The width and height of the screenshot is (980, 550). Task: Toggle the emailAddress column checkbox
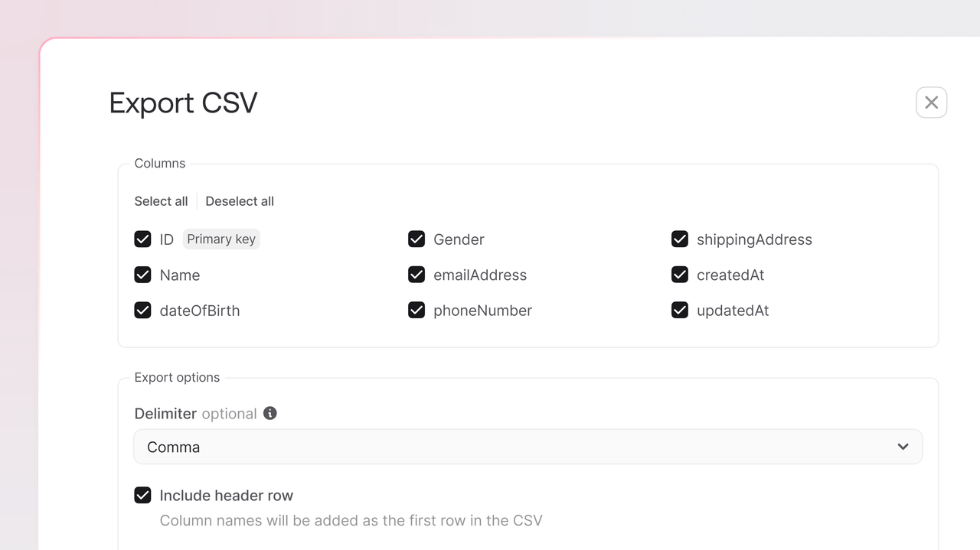click(416, 275)
